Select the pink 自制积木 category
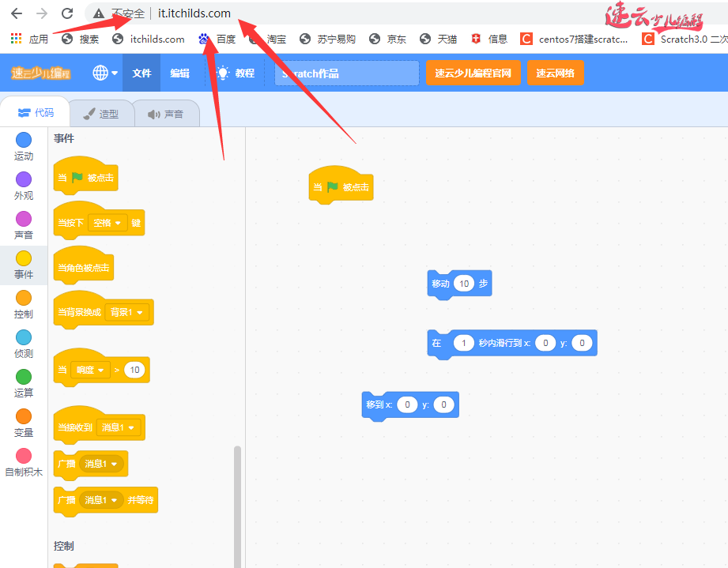728x568 pixels. click(x=24, y=456)
